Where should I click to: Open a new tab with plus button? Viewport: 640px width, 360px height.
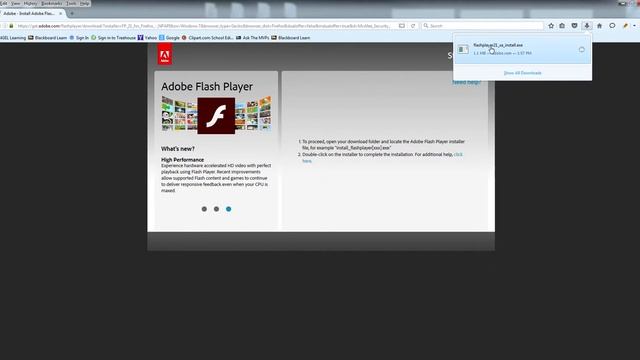[72, 13]
